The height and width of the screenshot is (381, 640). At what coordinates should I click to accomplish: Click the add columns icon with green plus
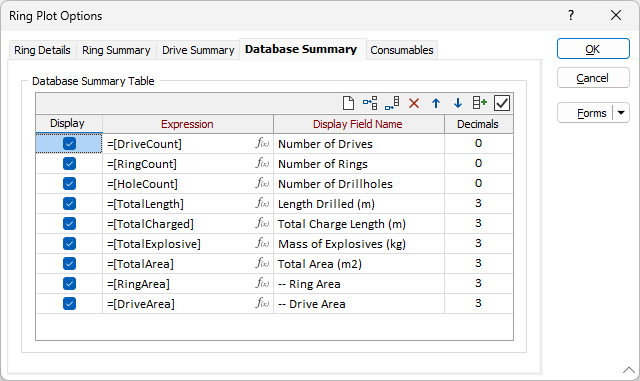[480, 103]
